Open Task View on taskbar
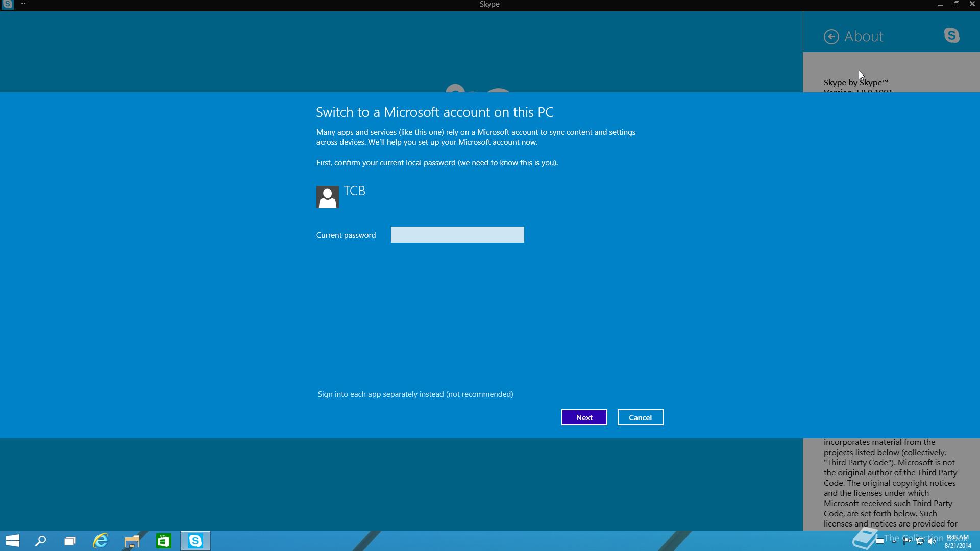The image size is (980, 551). (70, 541)
